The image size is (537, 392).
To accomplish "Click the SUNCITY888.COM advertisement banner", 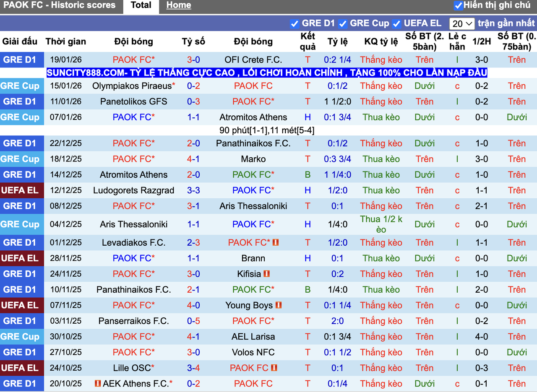I will tap(267, 73).
